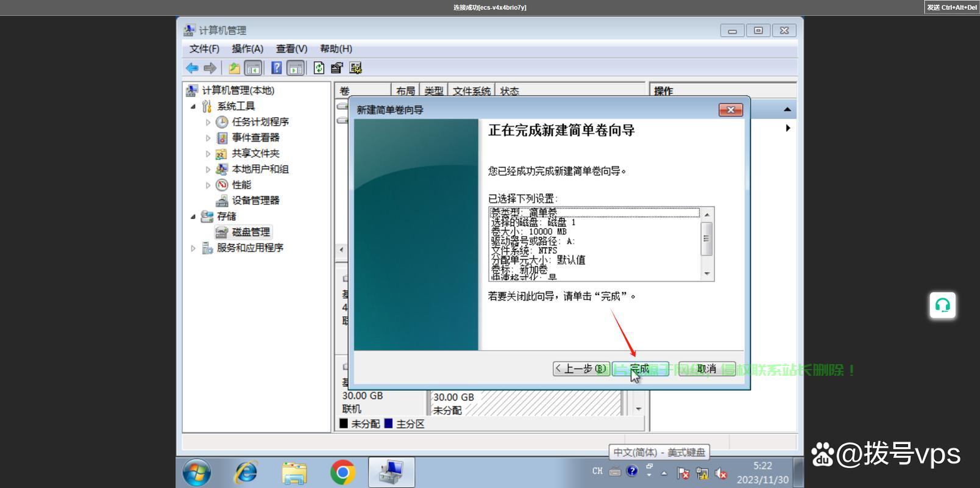Show hidden tray icons arrow

click(664, 473)
